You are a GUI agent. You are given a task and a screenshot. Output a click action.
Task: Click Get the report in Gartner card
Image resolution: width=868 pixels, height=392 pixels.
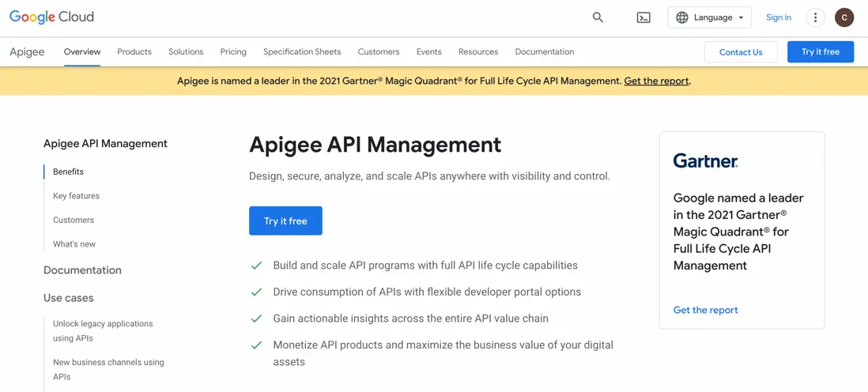tap(706, 310)
